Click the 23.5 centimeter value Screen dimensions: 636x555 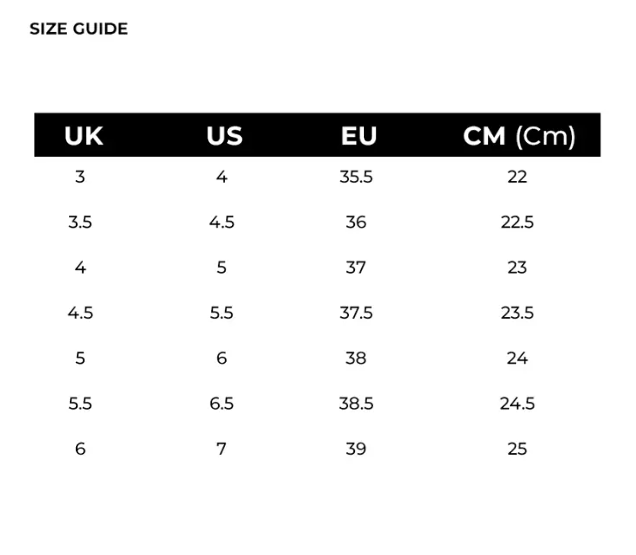(x=517, y=313)
